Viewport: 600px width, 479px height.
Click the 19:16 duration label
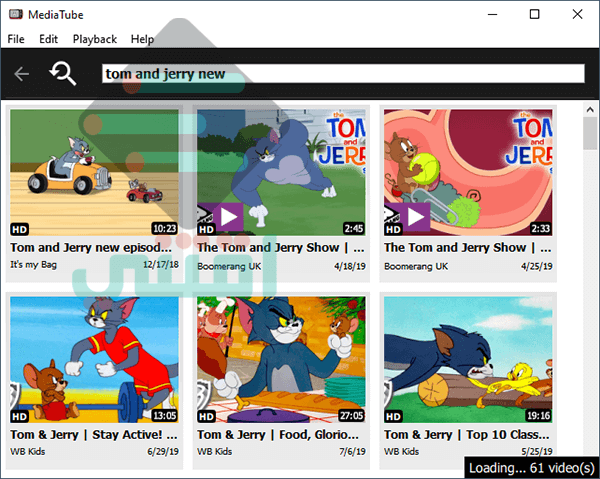pyautogui.click(x=538, y=415)
